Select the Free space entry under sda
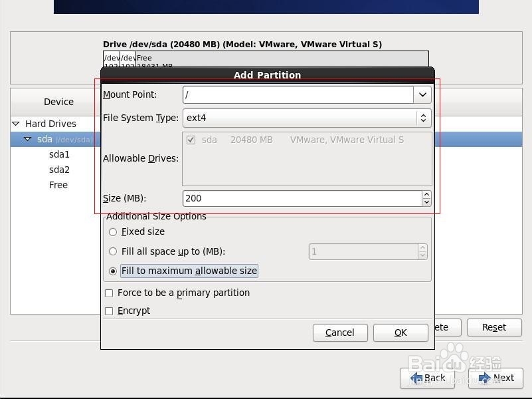Image resolution: width=532 pixels, height=399 pixels. [x=58, y=185]
